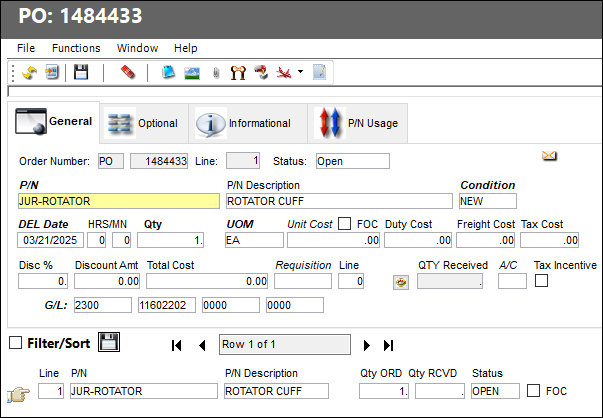Click the bottom row P/N Description ROTATOR CUFF
Screen dimensions: 603x418
(x=277, y=391)
